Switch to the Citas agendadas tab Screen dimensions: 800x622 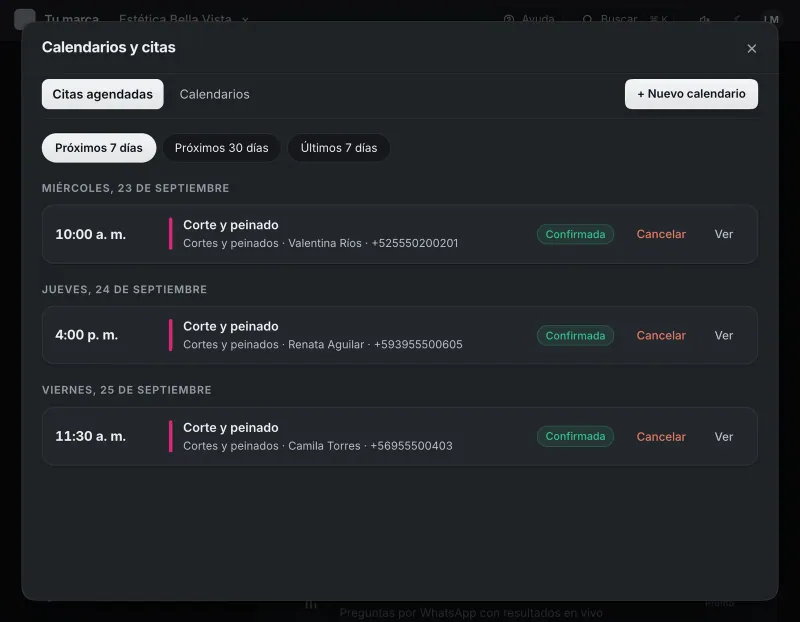(103, 94)
